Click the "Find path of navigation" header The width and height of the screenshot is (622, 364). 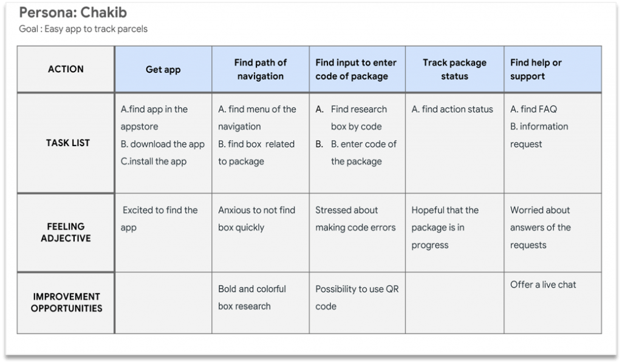click(260, 69)
